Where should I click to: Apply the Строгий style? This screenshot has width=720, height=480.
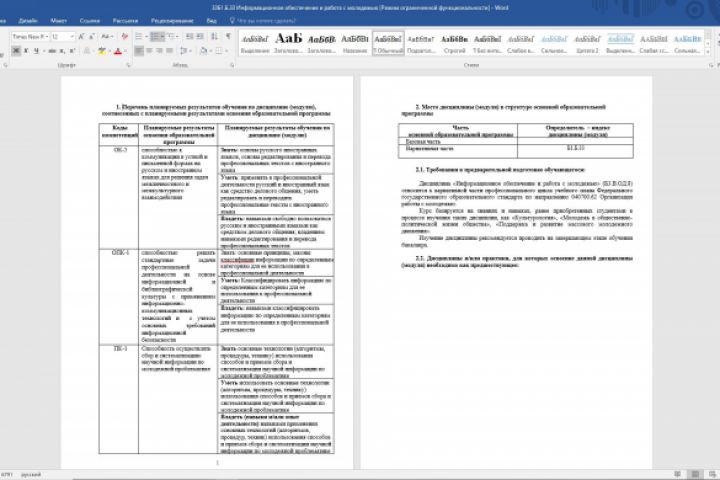pyautogui.click(x=454, y=44)
